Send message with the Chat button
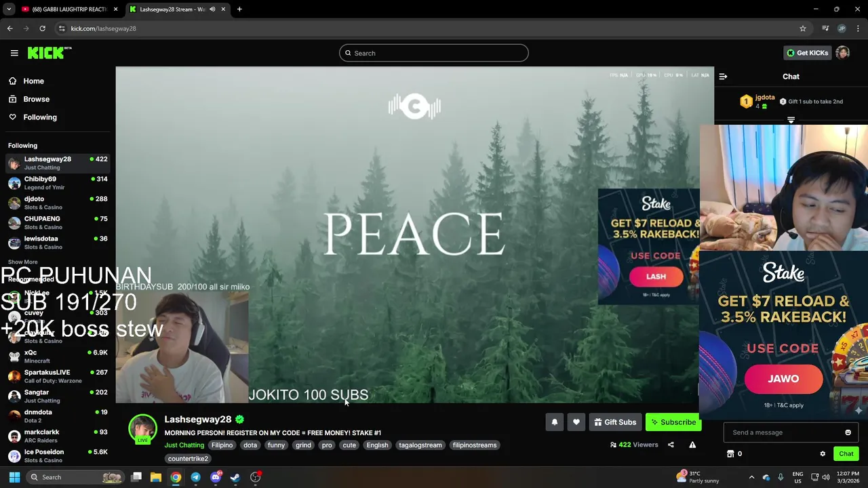 pos(846,454)
